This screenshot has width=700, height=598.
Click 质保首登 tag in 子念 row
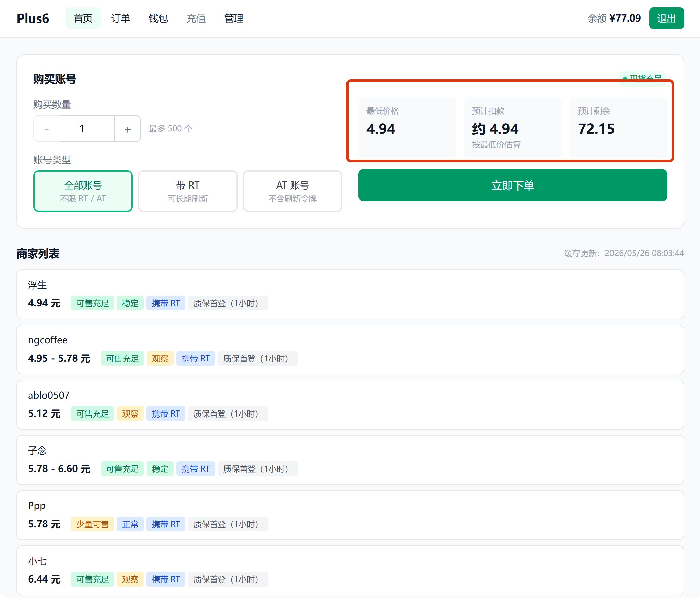point(258,469)
